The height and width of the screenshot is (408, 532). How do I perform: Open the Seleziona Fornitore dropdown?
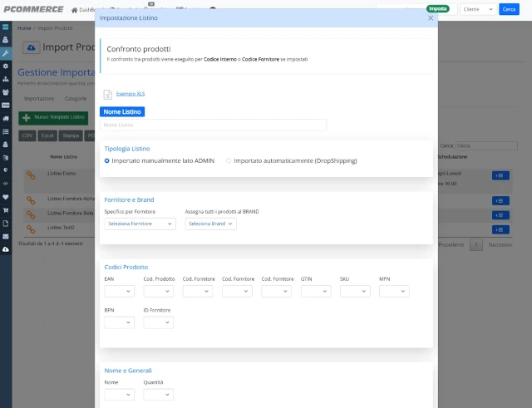(140, 224)
